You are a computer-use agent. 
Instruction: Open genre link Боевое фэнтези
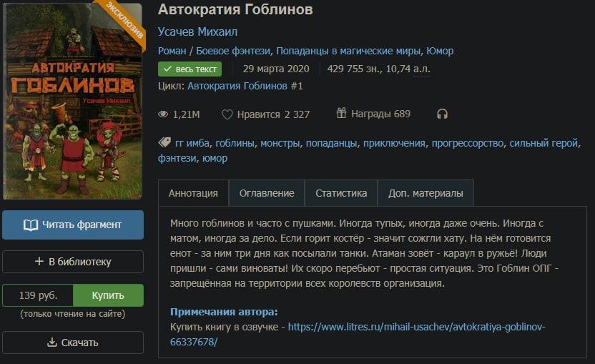pos(233,51)
